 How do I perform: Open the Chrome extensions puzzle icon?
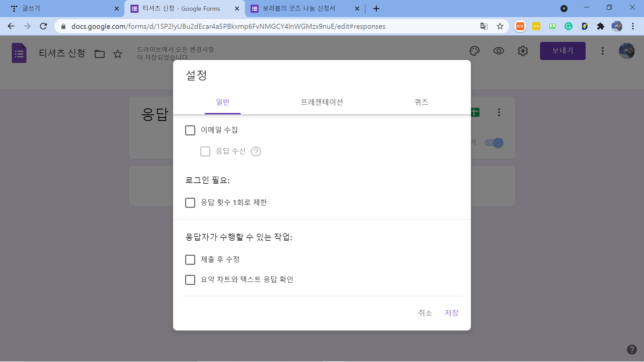click(600, 26)
